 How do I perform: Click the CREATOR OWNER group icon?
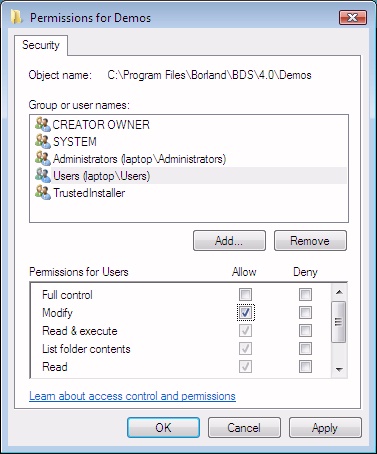(x=43, y=124)
